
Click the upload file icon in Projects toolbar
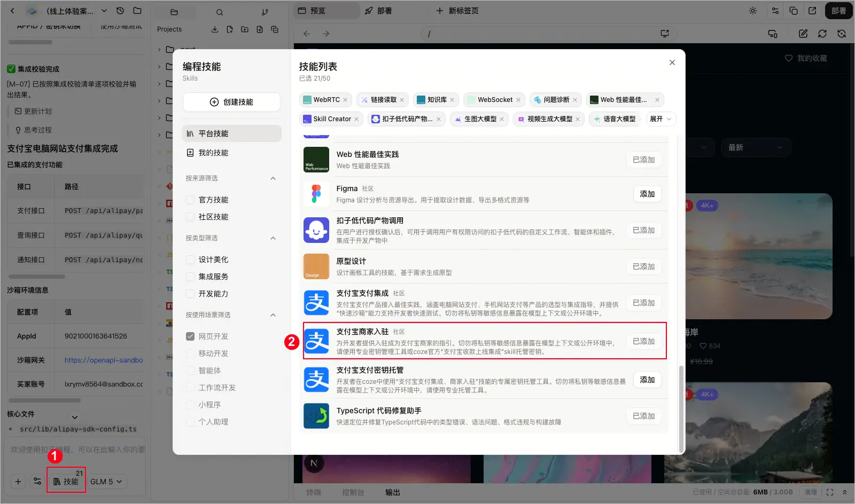(x=260, y=29)
